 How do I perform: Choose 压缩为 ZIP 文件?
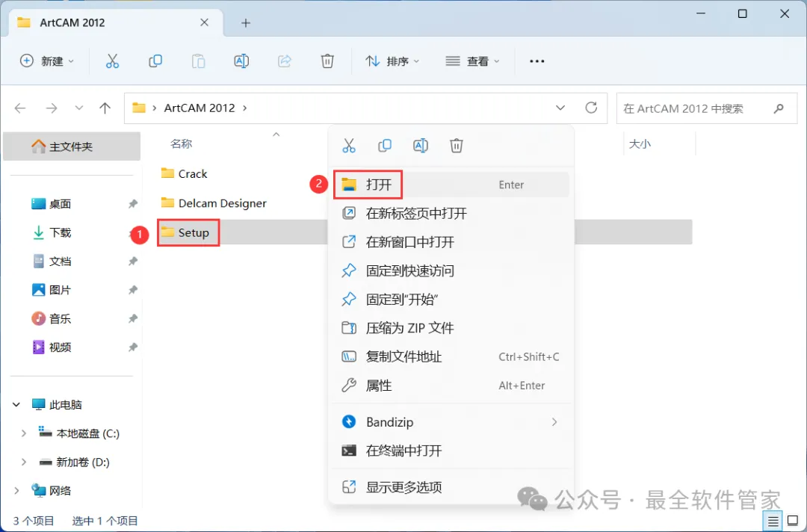pyautogui.click(x=451, y=328)
